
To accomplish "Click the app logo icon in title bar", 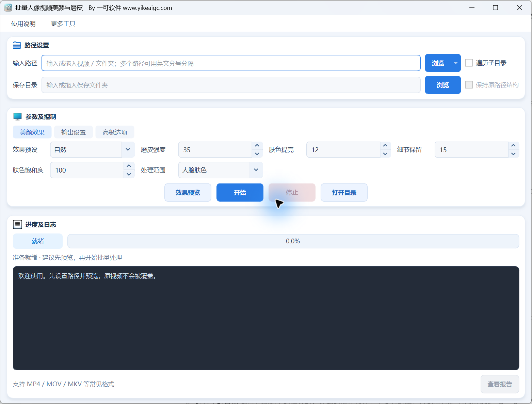I will point(8,7).
